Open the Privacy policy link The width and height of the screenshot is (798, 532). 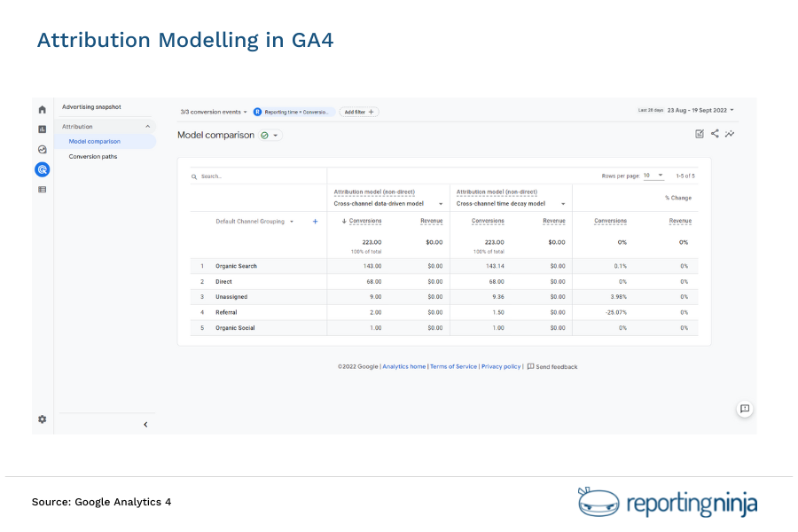500,365
